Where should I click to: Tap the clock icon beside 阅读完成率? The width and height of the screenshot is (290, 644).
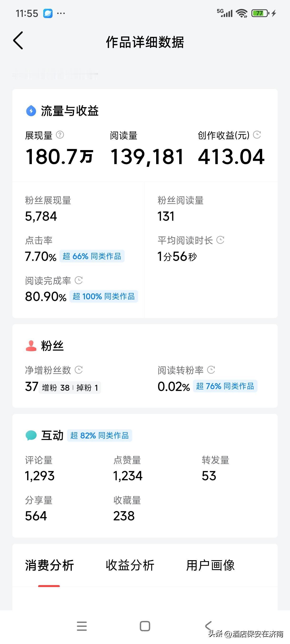pos(79,280)
